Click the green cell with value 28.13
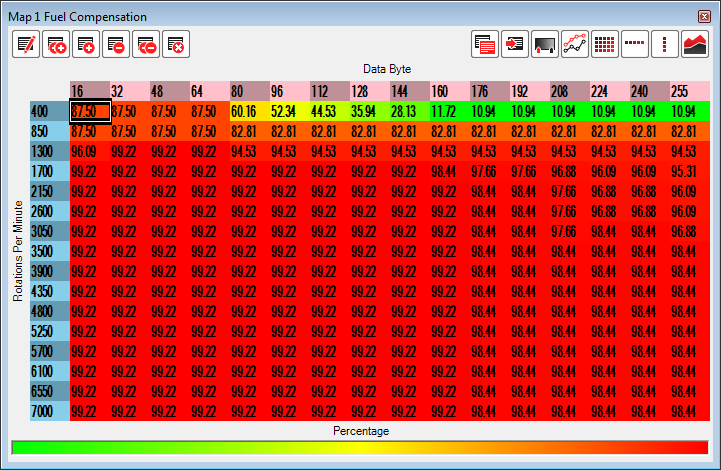721x470 pixels. [x=410, y=111]
